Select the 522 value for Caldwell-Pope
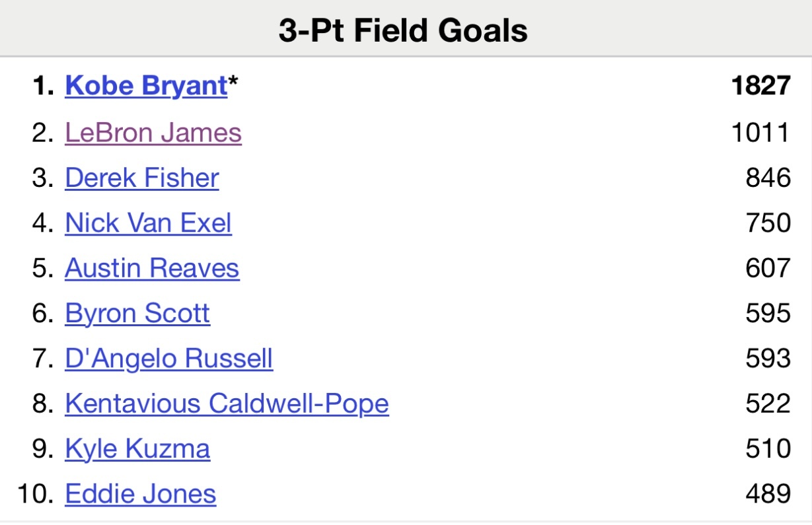812x525 pixels. [x=768, y=403]
